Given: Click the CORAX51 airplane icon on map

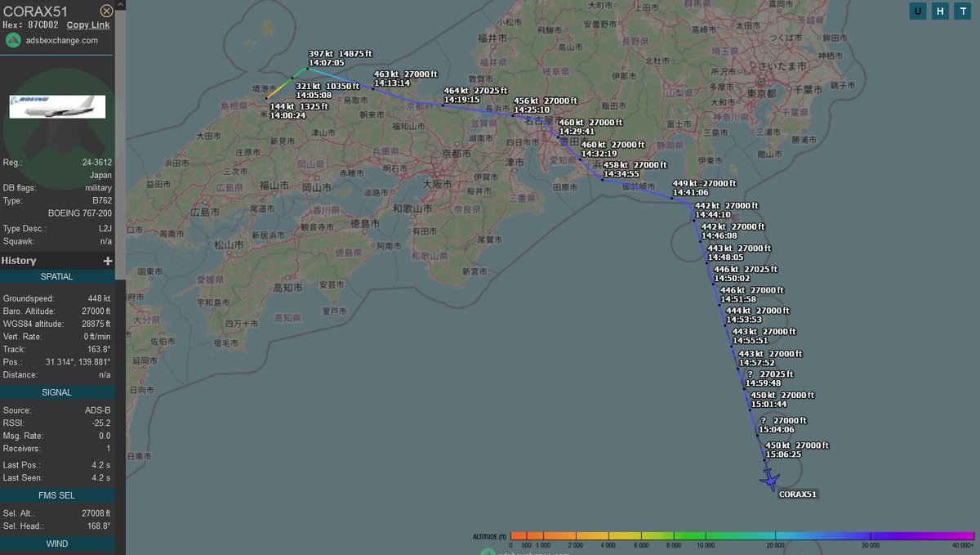Looking at the screenshot, I should (768, 480).
